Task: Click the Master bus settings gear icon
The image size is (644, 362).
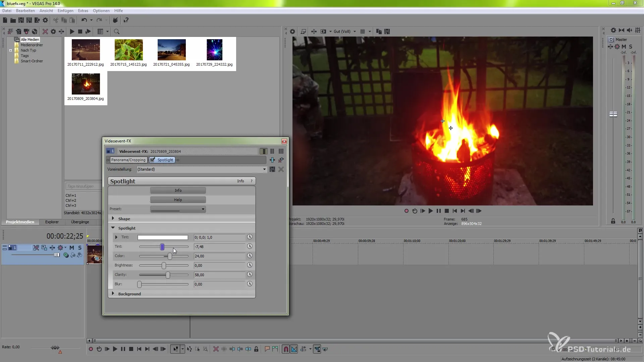Action: (617, 47)
